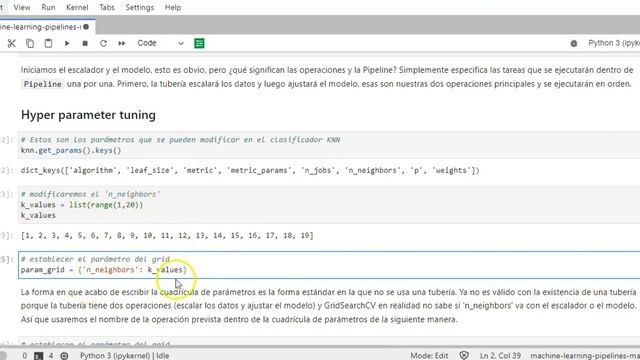Image resolution: width=640 pixels, height=360 pixels.
Task: Click the '# Estos son los parámetros' comment
Action: point(180,140)
